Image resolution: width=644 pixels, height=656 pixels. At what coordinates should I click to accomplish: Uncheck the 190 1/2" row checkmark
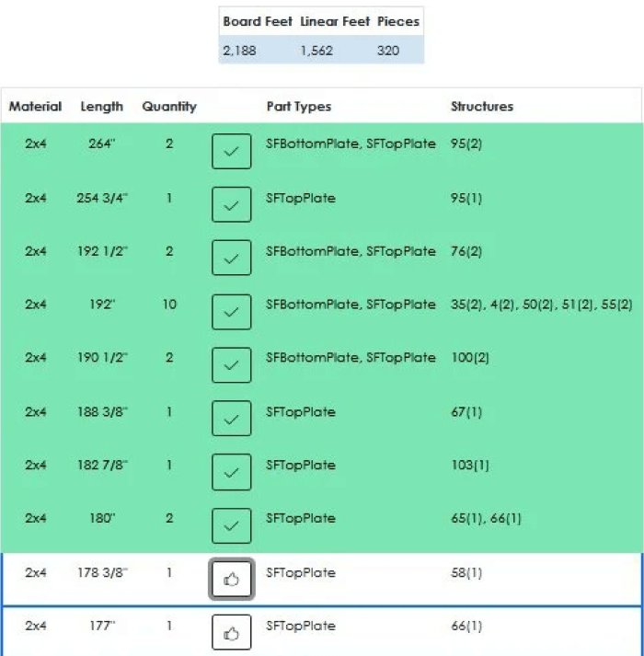[x=231, y=364]
